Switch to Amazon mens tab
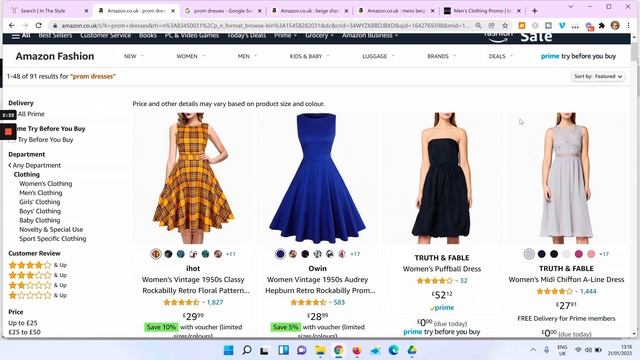 tap(396, 11)
